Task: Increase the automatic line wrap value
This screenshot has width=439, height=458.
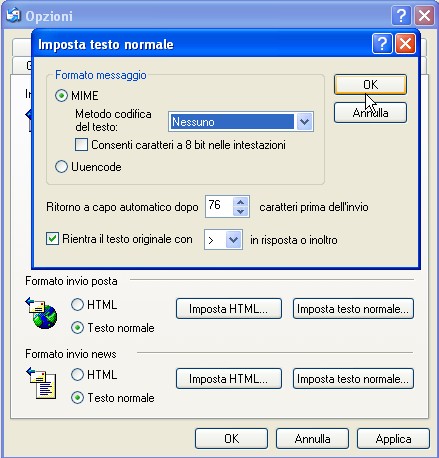Action: pos(241,202)
